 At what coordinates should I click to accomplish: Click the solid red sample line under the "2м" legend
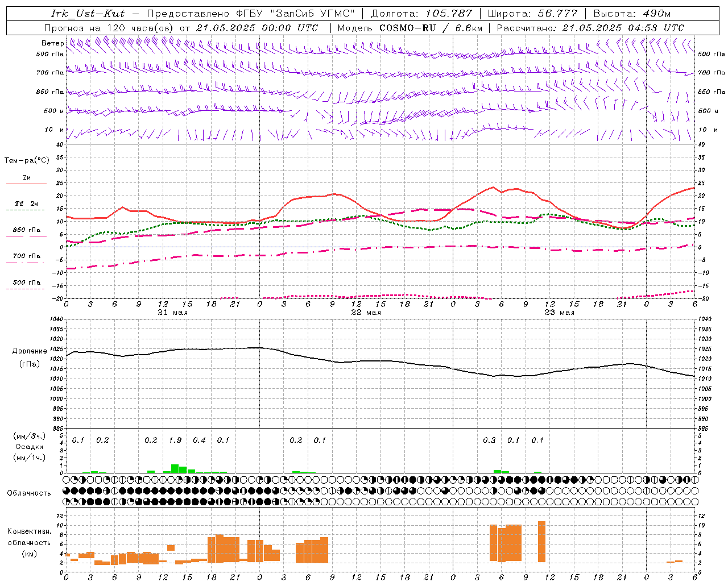pos(26,184)
